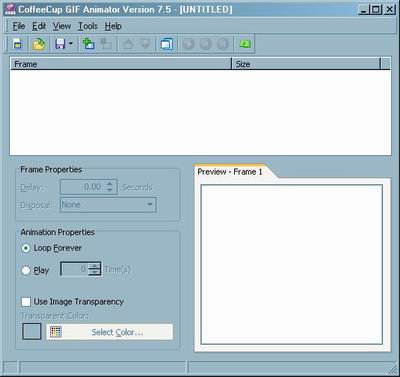Click the Select Color button
400x377 pixels.
click(110, 332)
